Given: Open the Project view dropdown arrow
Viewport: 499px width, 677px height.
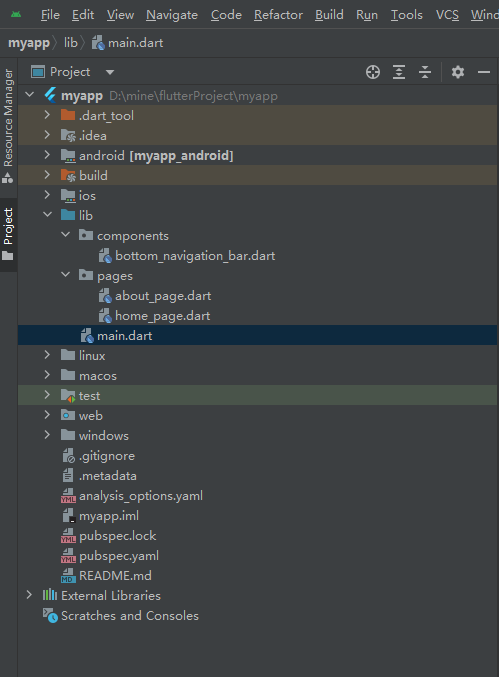Looking at the screenshot, I should (x=110, y=72).
